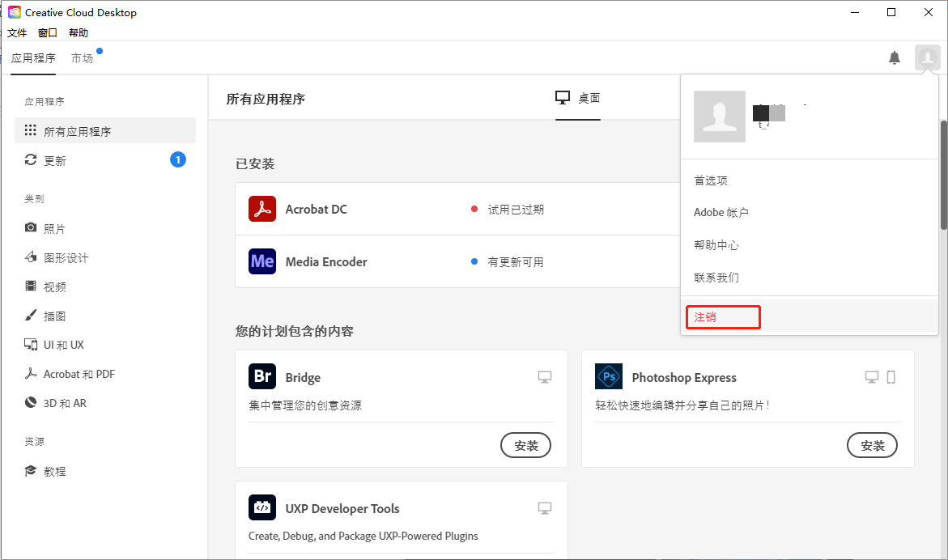Click the Photoshop Express card title

pos(684,378)
